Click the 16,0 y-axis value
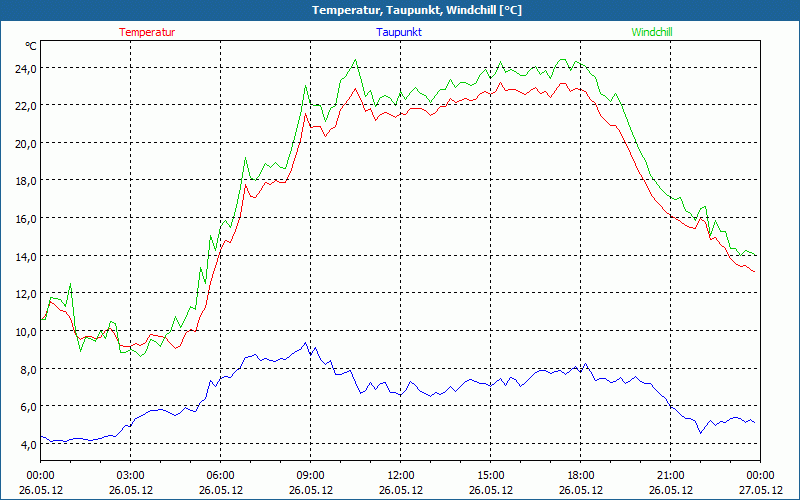 click(x=26, y=219)
